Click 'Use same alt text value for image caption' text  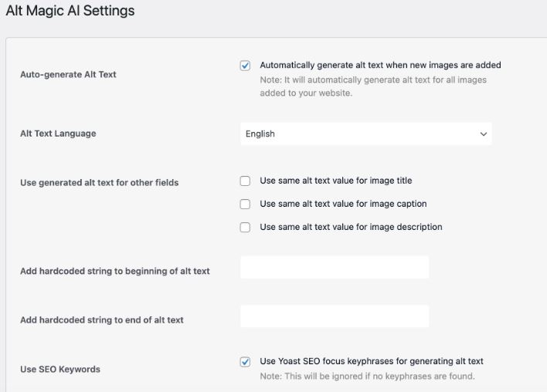pyautogui.click(x=343, y=204)
